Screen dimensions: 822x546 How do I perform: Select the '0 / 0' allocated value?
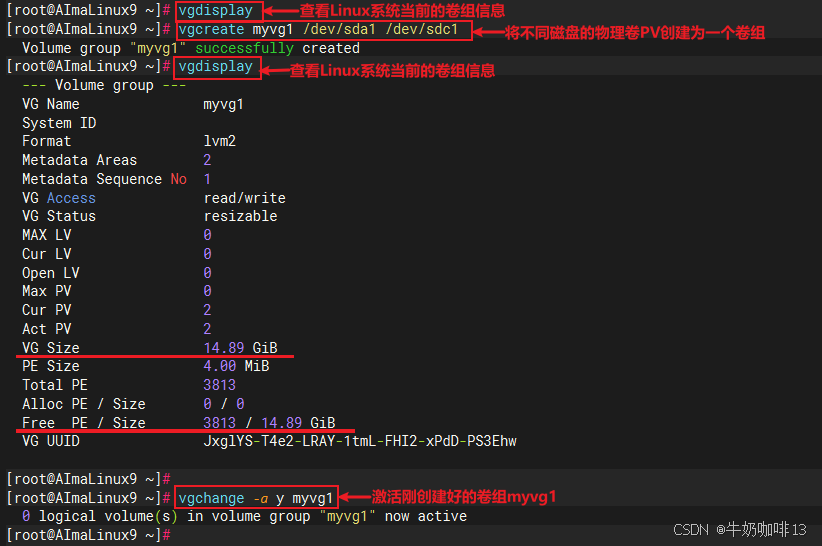tap(224, 404)
